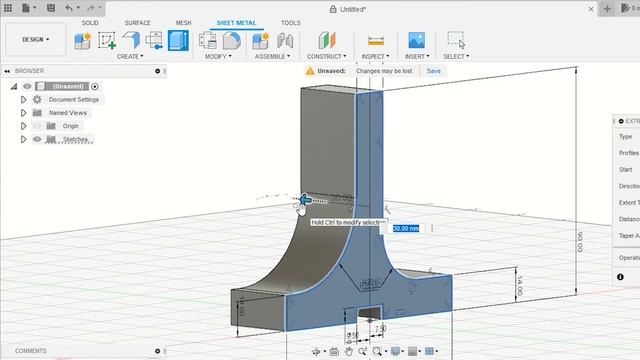640x360 pixels.
Task: Select the Inspect Measure tool
Action: (x=376, y=41)
